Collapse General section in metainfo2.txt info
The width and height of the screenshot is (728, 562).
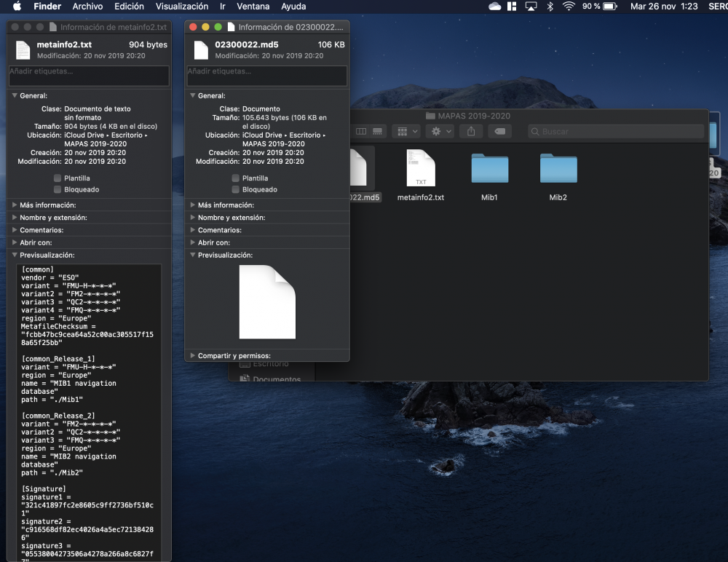[15, 95]
